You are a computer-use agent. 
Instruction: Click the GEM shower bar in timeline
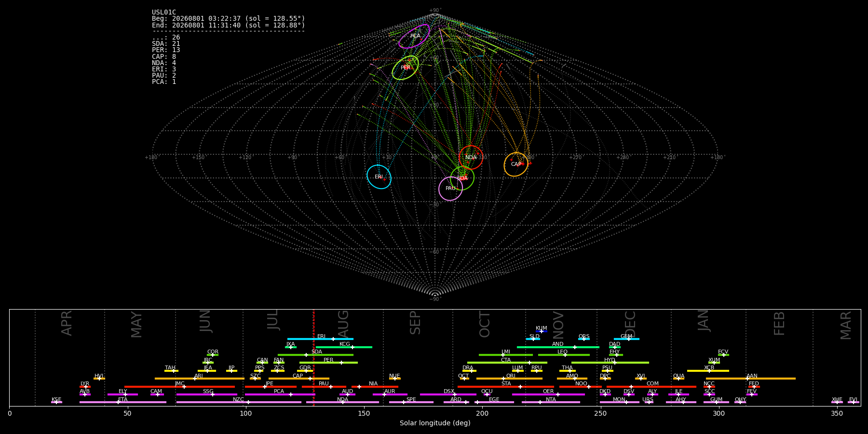626,339
